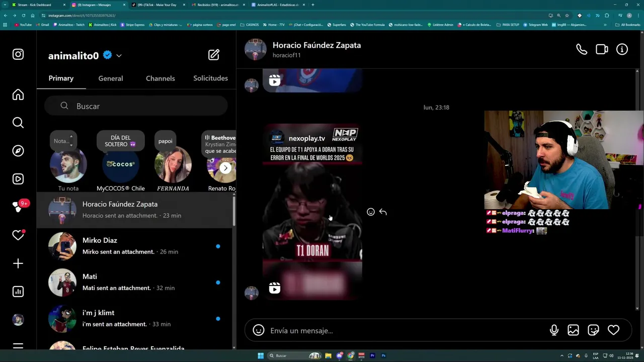
Task: Switch to the Primary inbox tab
Action: [61, 78]
